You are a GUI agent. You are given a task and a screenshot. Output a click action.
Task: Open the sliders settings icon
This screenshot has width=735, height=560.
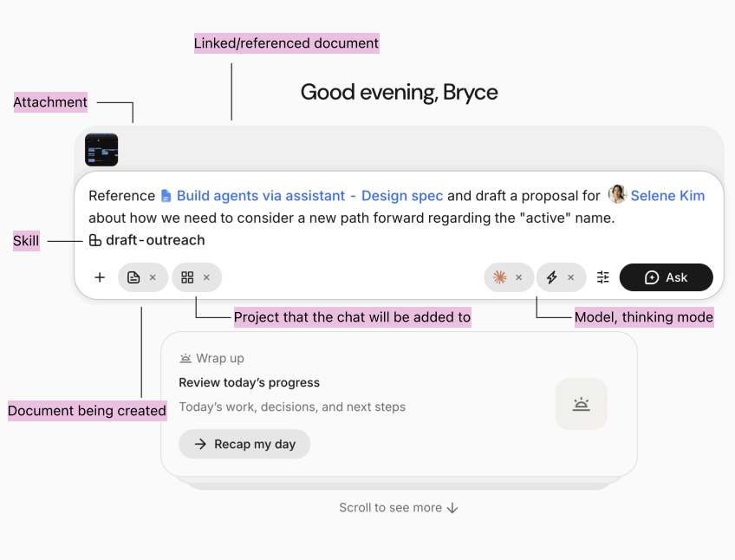coord(602,277)
